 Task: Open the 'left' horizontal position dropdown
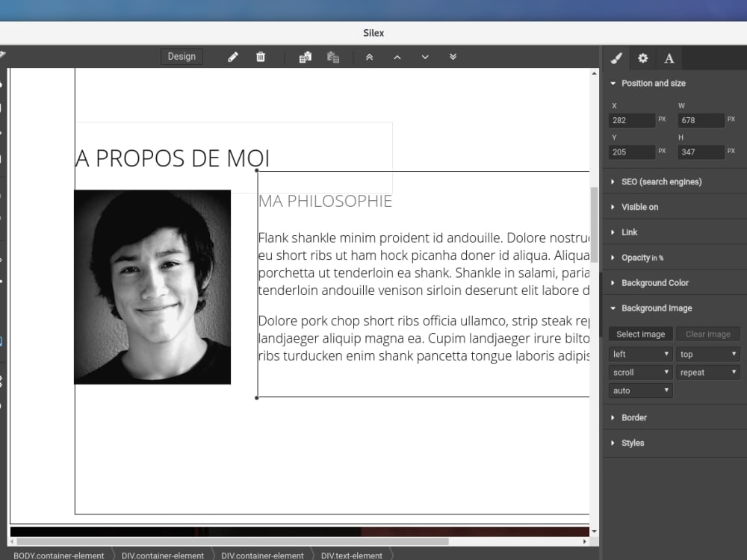[641, 354]
